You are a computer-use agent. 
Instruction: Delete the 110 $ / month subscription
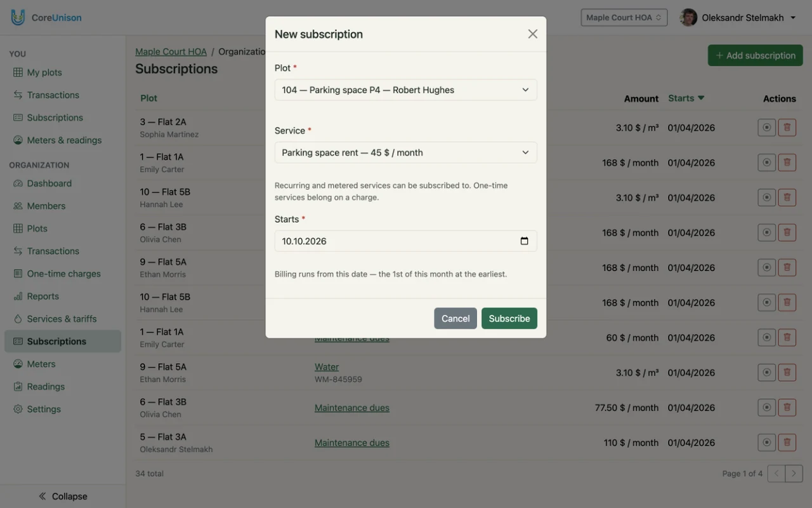pyautogui.click(x=787, y=443)
